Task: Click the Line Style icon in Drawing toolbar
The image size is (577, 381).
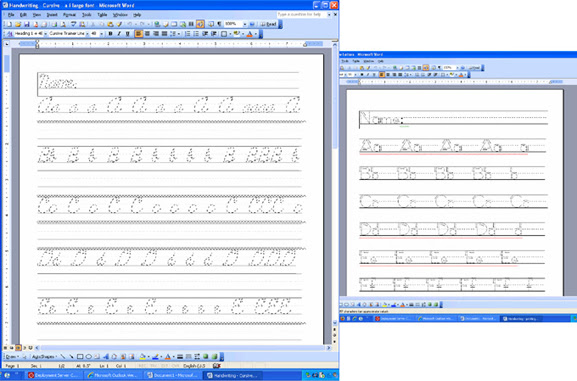Action: point(180,356)
